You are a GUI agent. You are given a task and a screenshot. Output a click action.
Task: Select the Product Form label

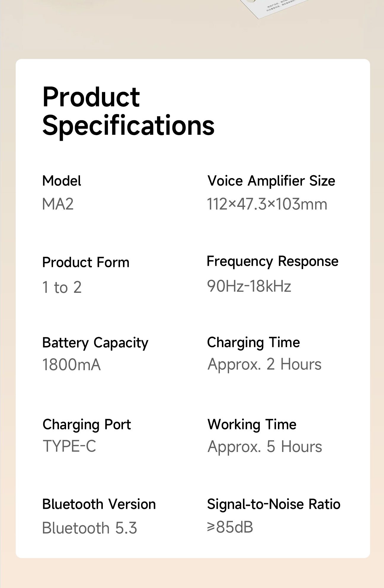coord(86,263)
